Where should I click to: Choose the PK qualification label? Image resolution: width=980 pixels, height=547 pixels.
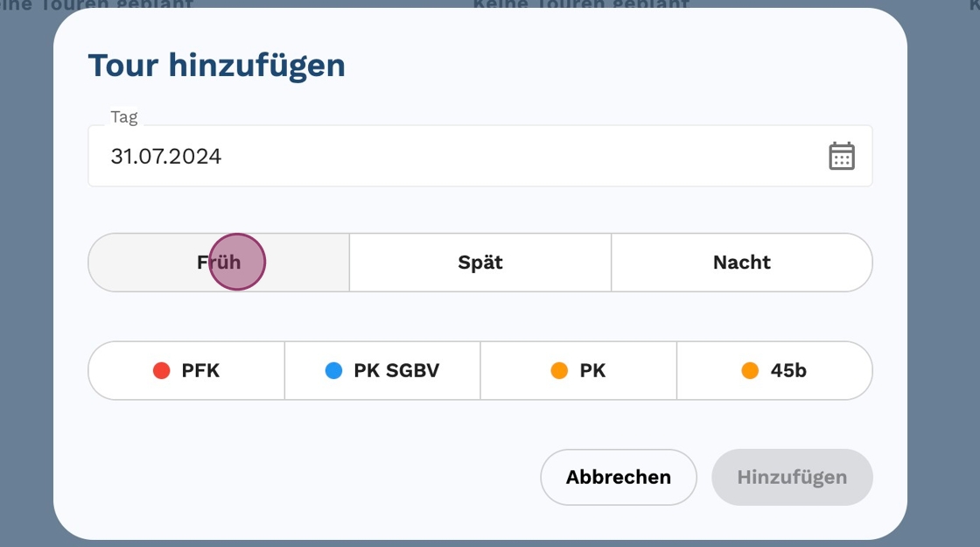pyautogui.click(x=592, y=371)
